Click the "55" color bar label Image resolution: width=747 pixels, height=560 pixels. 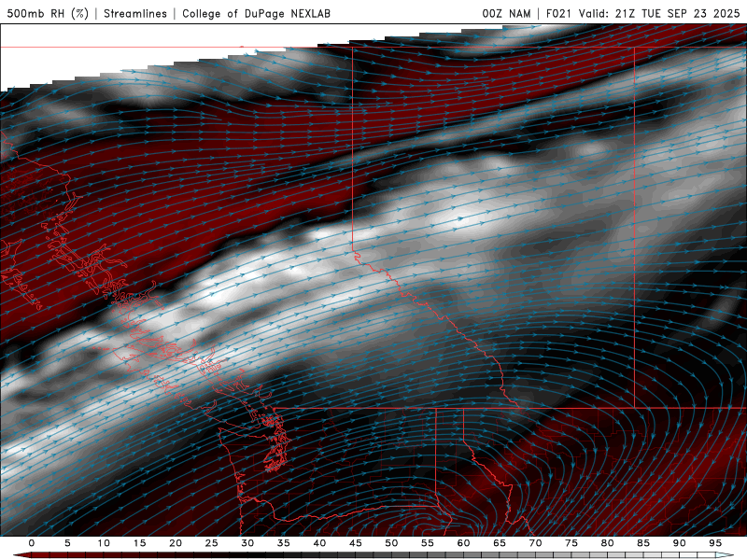[428, 543]
